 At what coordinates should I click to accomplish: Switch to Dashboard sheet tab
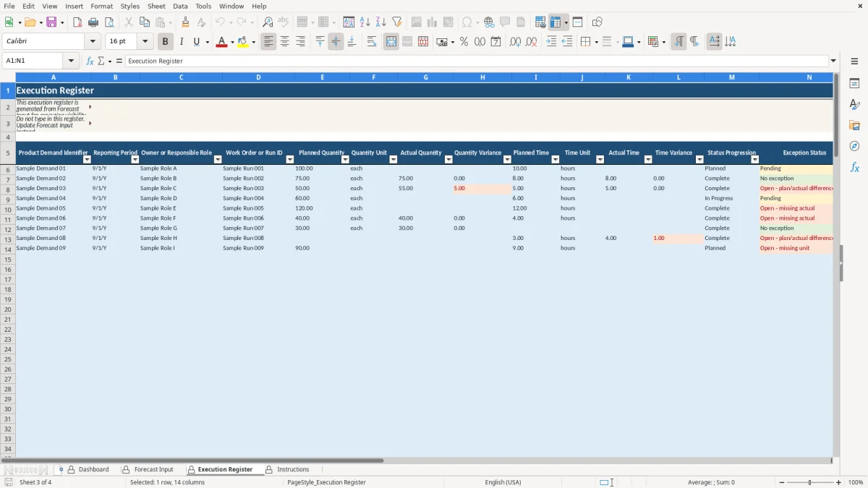click(94, 469)
